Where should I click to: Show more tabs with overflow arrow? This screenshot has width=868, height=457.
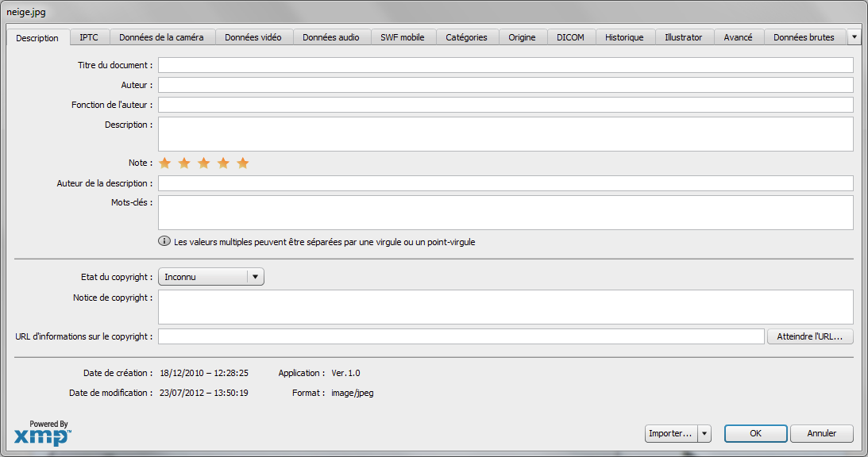pyautogui.click(x=854, y=37)
